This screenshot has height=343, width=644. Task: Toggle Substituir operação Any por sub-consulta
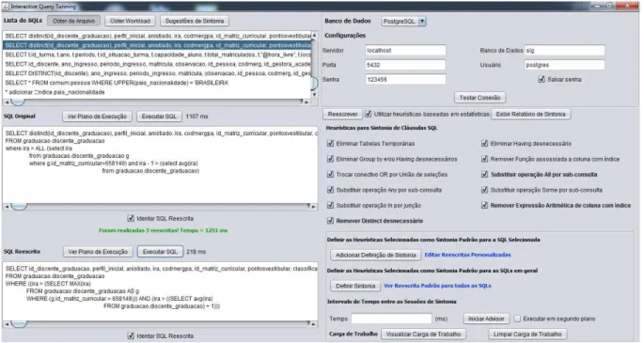point(330,190)
